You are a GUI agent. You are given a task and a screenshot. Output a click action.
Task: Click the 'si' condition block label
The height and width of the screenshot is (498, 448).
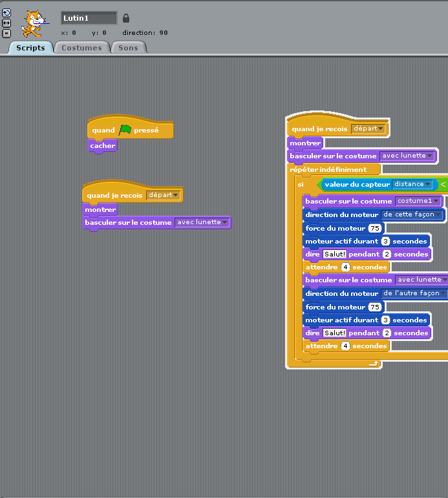pyautogui.click(x=301, y=185)
